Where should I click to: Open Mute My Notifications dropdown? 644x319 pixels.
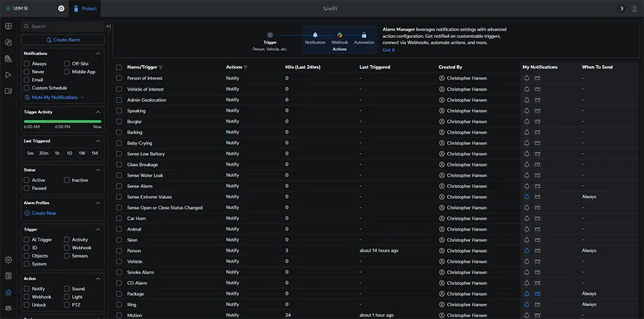[54, 97]
